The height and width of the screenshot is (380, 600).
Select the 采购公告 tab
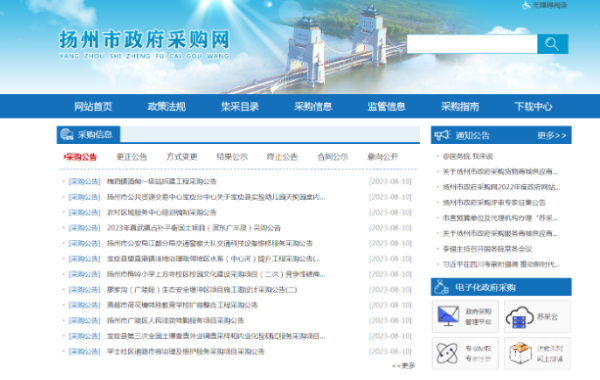(80, 157)
